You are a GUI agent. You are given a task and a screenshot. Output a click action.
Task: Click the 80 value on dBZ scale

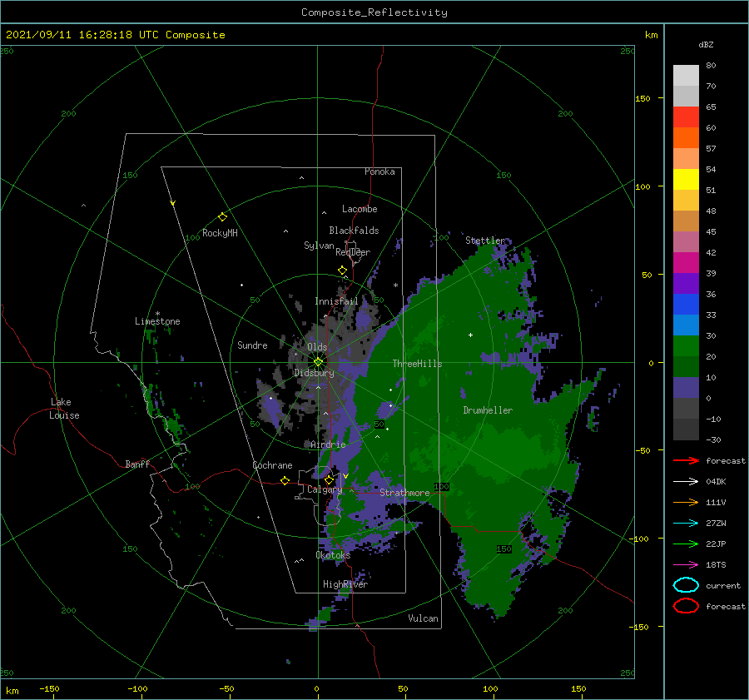pyautogui.click(x=711, y=66)
